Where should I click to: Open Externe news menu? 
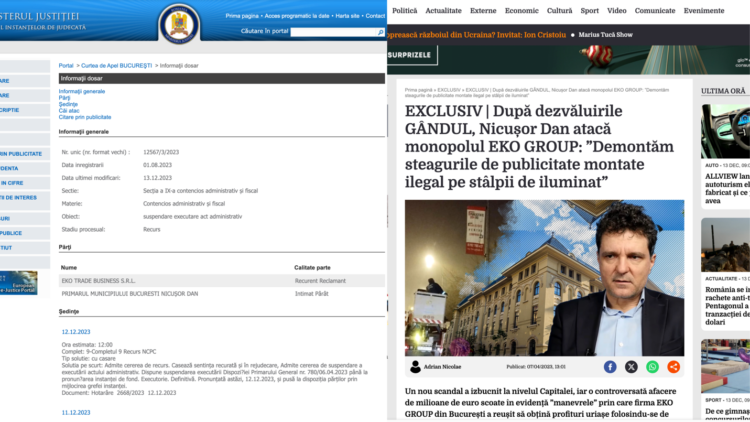click(x=483, y=11)
